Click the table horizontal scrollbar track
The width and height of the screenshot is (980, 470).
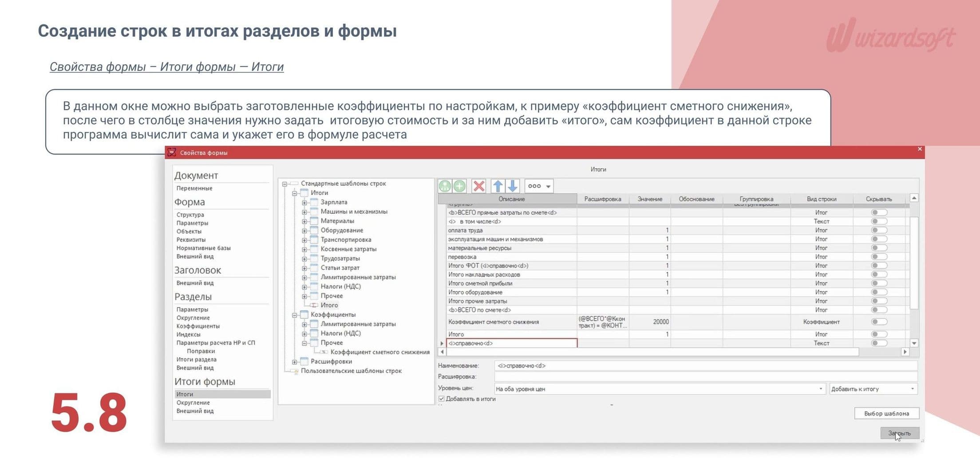coord(673,352)
